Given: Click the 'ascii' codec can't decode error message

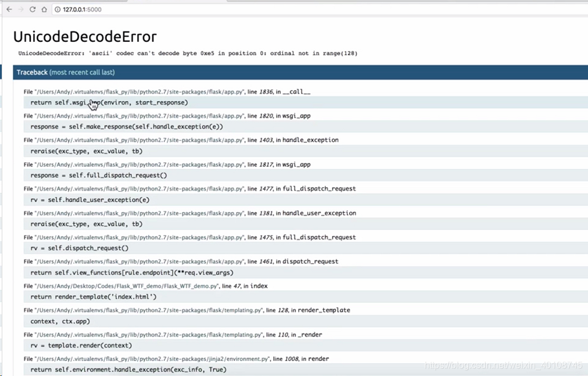Looking at the screenshot, I should pyautogui.click(x=188, y=53).
